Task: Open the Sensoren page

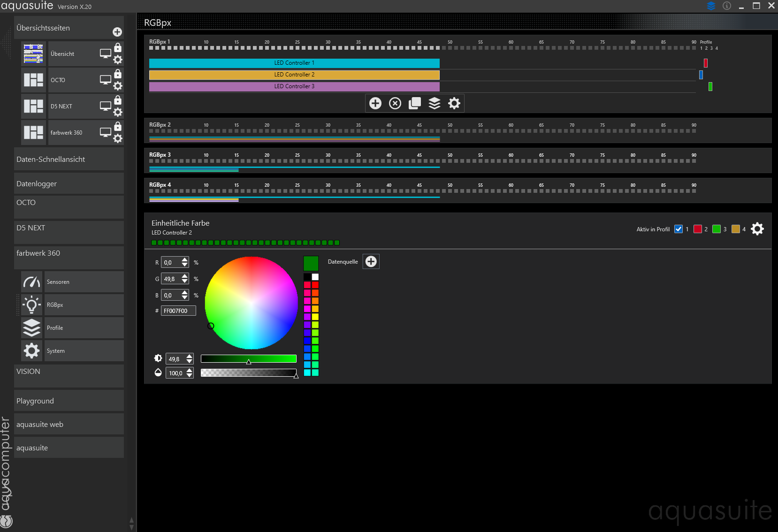Action: [84, 282]
